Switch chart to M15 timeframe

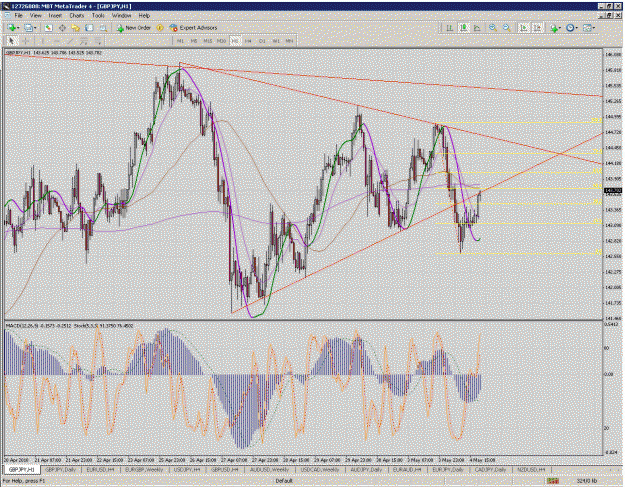[208, 41]
